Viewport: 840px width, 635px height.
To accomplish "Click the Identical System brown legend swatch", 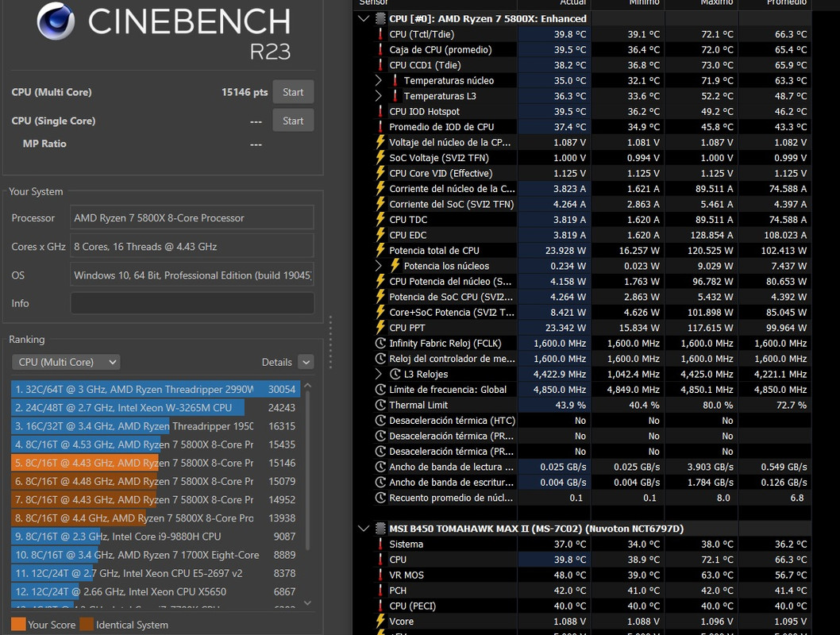I will coord(87,625).
